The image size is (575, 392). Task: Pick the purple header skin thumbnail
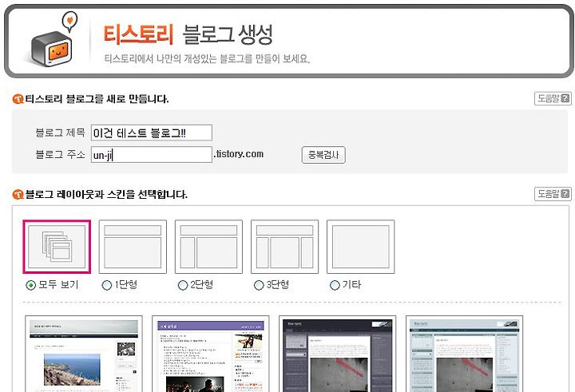[x=211, y=354]
